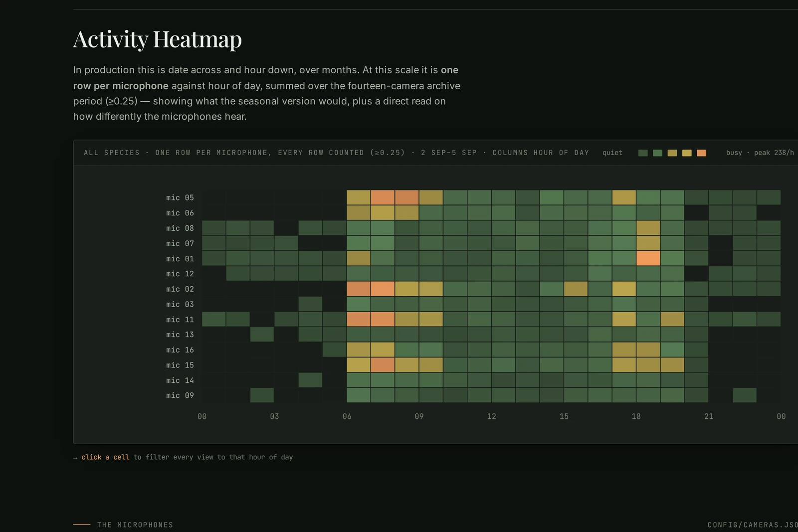Click mic 09 cell at hour 22

point(745,395)
